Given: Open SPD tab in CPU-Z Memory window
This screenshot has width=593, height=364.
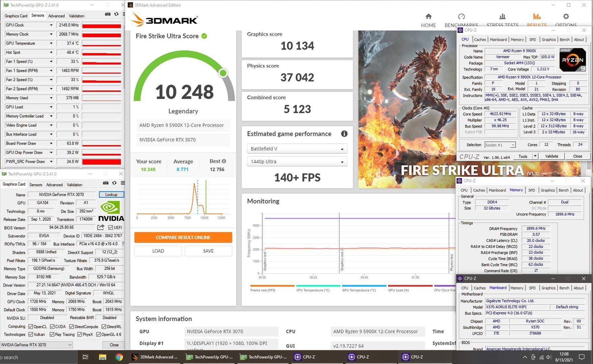Looking at the screenshot, I should 532,190.
